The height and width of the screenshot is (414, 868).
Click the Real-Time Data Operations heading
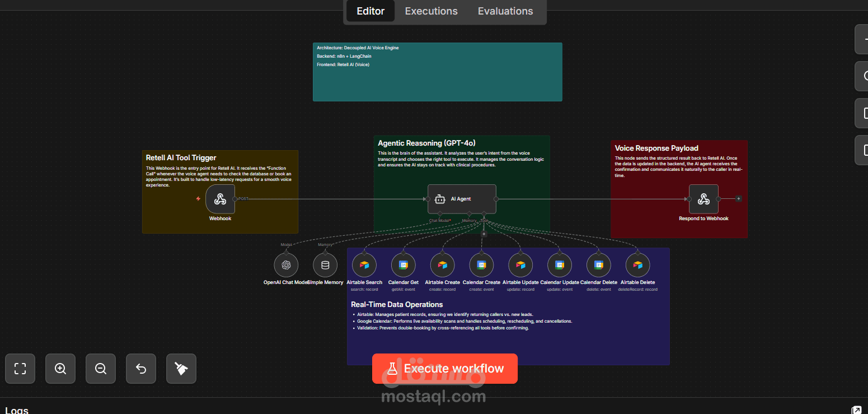pos(397,305)
